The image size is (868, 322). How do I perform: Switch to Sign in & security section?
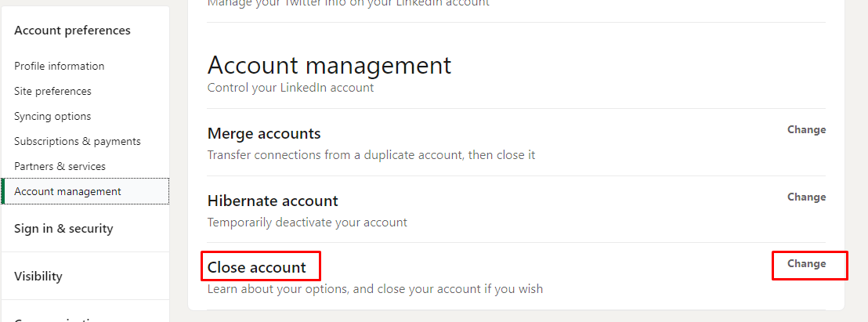63,229
